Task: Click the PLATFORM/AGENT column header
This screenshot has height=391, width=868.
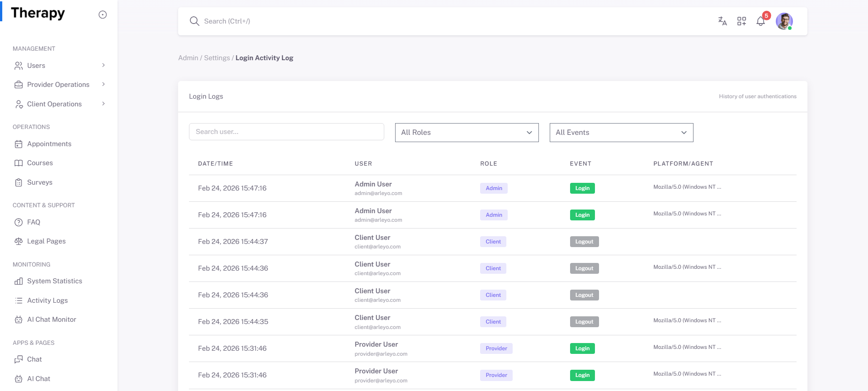Action: click(x=683, y=164)
